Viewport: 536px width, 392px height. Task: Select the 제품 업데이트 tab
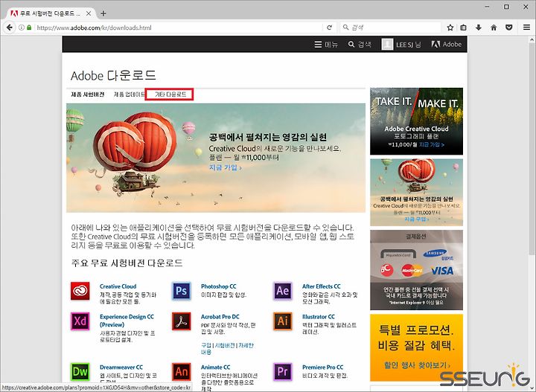tap(130, 94)
